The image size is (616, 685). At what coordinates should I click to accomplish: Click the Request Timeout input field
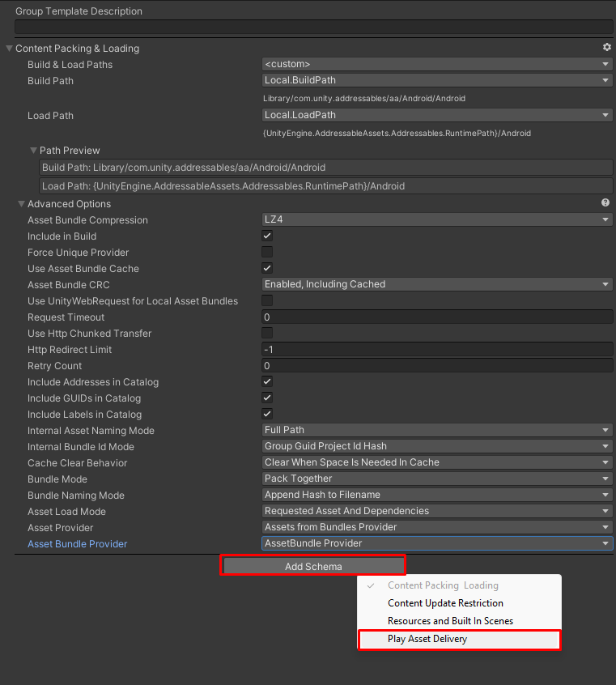(x=437, y=317)
